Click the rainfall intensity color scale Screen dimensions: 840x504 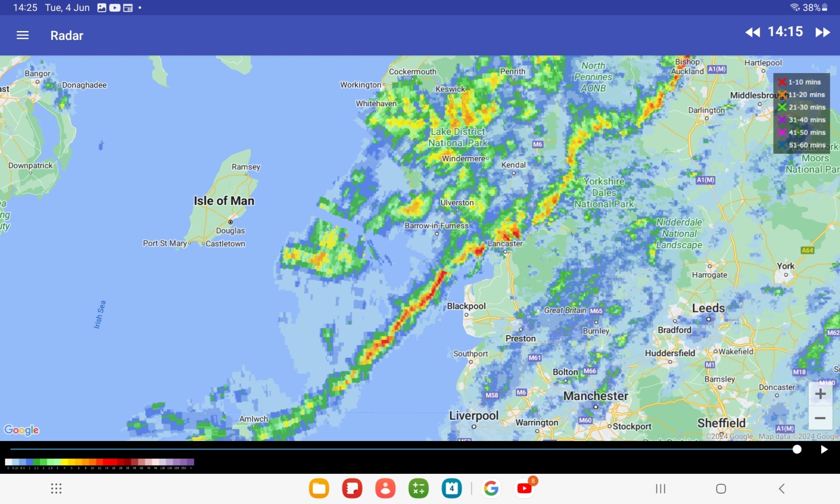(99, 462)
